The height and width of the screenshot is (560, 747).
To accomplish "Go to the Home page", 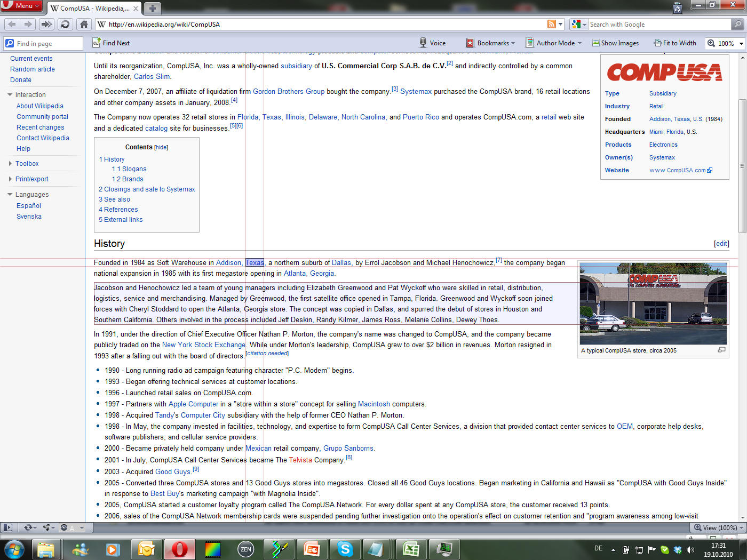I will (x=84, y=24).
